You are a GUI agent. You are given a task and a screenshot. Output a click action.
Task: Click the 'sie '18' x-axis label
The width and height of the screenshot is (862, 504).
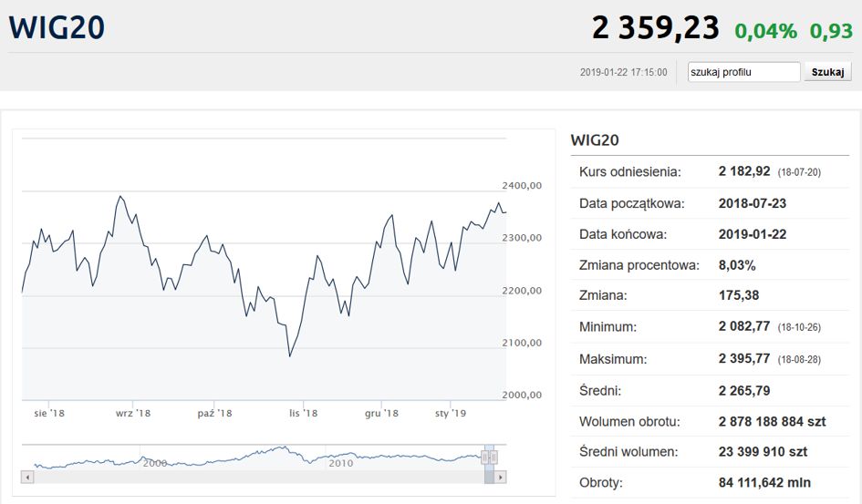(49, 414)
